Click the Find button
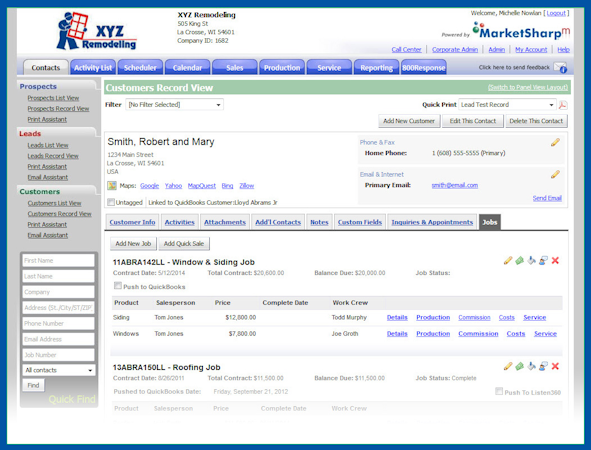Screen dimensions: 591x450 (x=33, y=385)
